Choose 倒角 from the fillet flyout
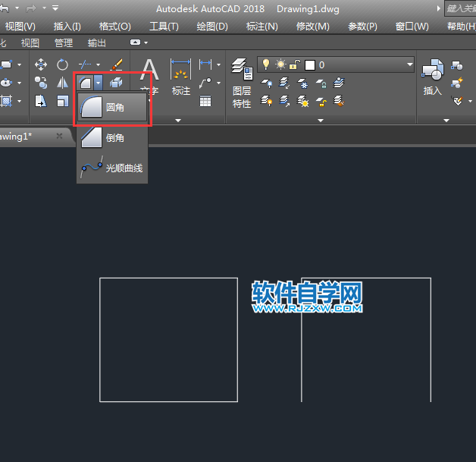The height and width of the screenshot is (462, 476). pos(112,138)
